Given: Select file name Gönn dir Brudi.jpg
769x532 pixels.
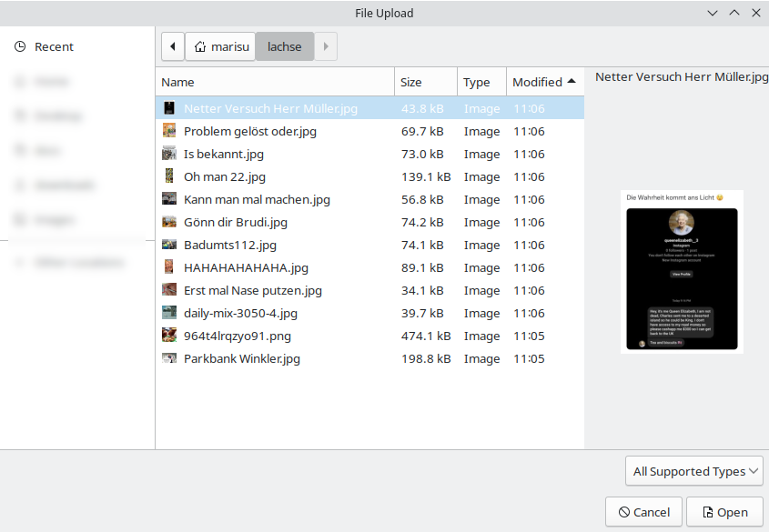Looking at the screenshot, I should pos(236,223).
